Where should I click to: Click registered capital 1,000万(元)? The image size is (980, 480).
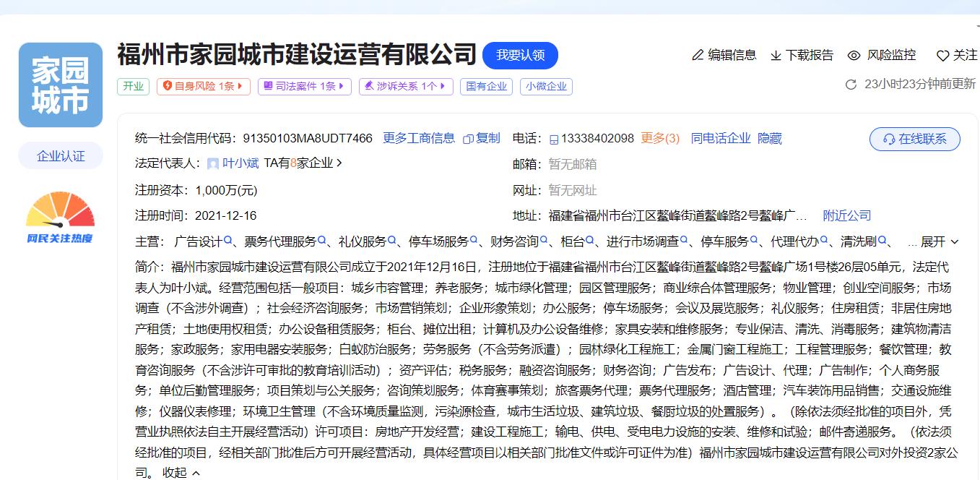pyautogui.click(x=226, y=190)
